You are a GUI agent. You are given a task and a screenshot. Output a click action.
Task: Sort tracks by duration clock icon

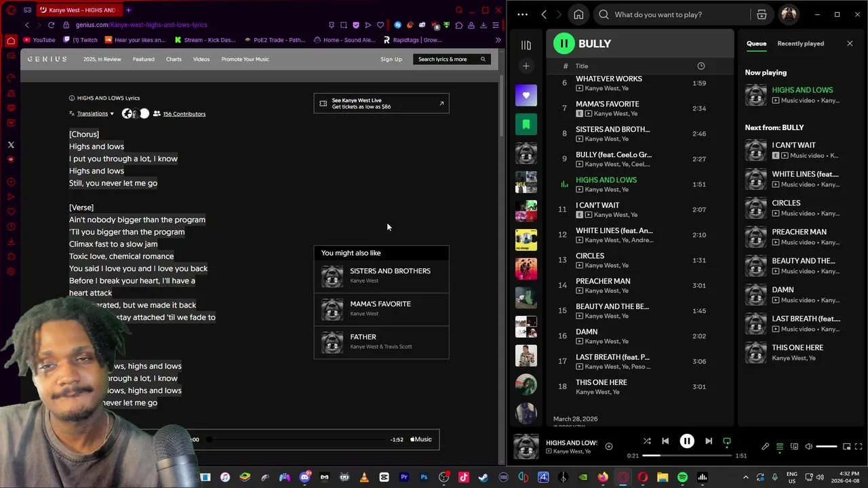pos(701,66)
